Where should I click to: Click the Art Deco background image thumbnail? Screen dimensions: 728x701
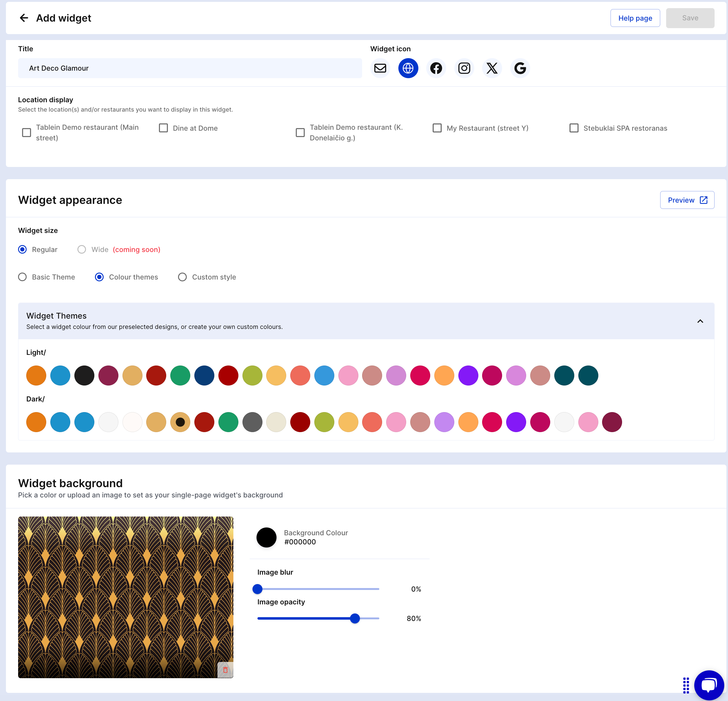coord(126,597)
